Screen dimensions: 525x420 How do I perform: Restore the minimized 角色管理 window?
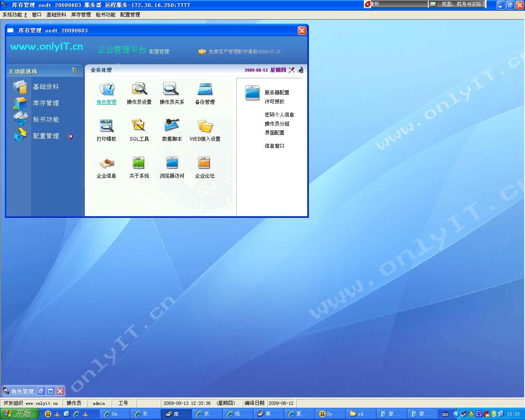coord(41,391)
